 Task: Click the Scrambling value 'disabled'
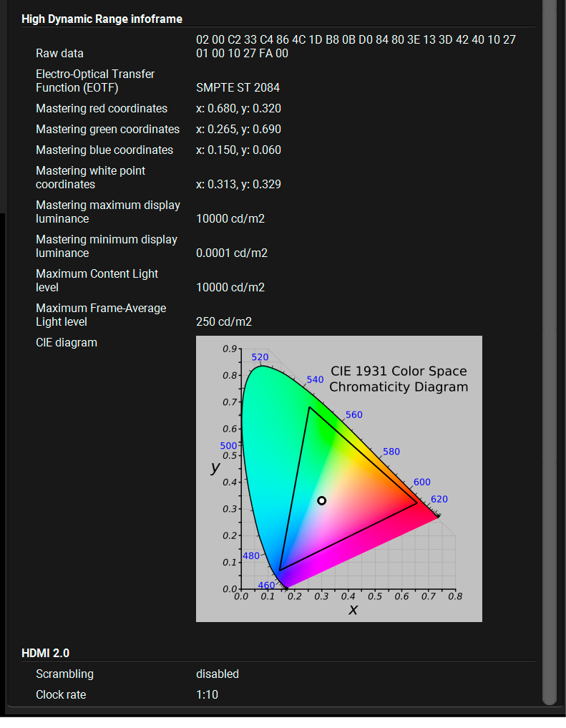[x=218, y=674]
